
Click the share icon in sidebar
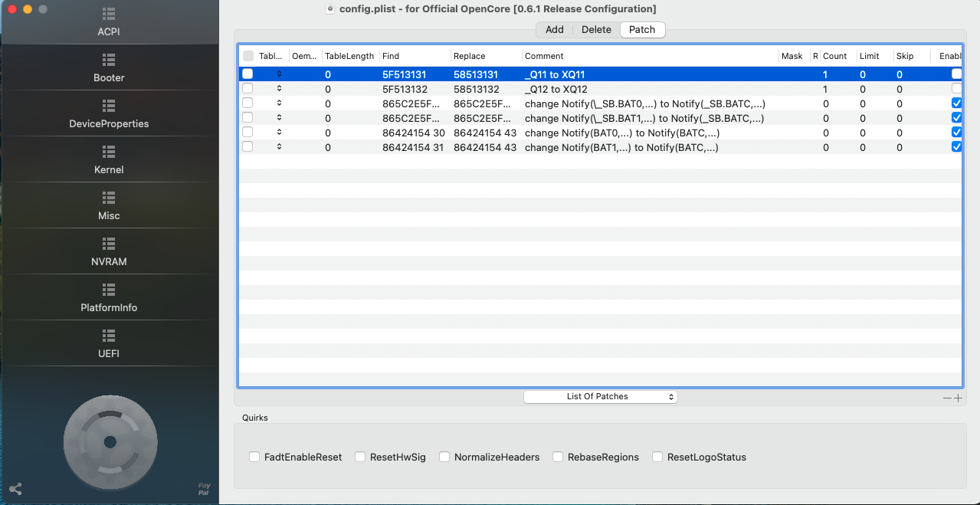pyautogui.click(x=15, y=489)
